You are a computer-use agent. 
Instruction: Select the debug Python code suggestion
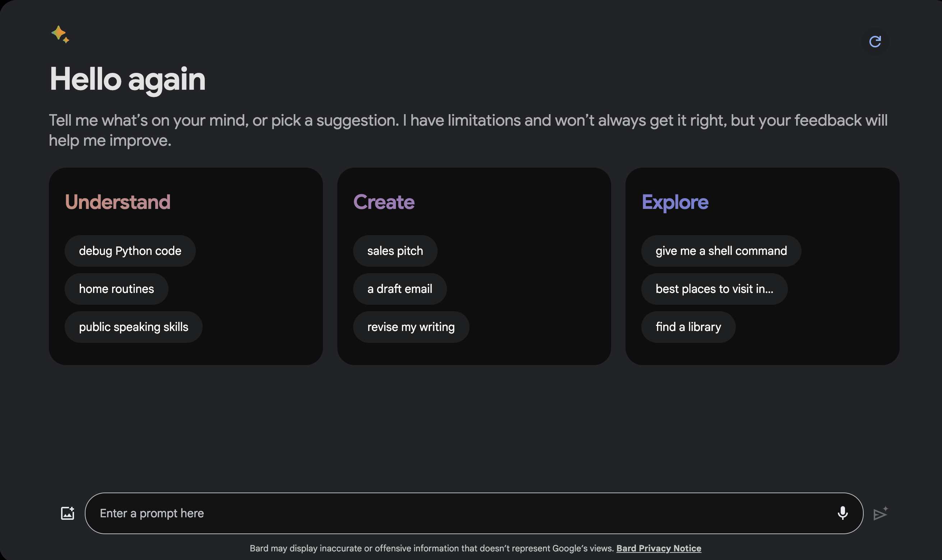(130, 251)
